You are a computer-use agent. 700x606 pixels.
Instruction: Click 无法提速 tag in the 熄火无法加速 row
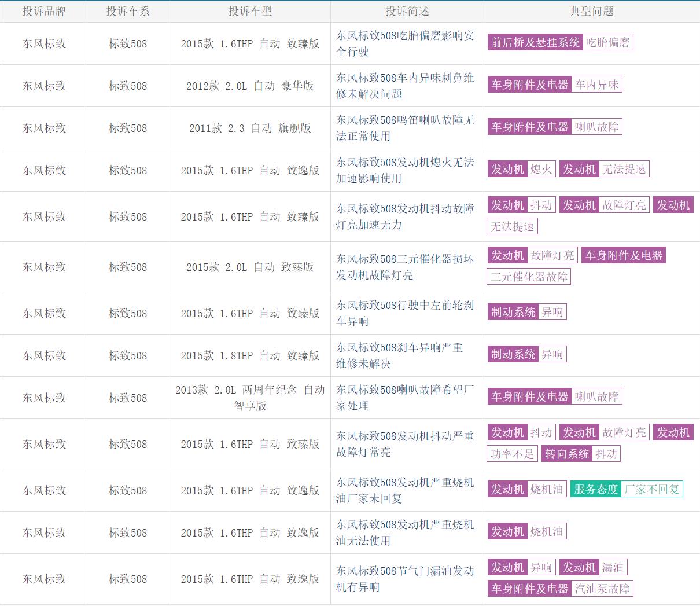(605, 169)
